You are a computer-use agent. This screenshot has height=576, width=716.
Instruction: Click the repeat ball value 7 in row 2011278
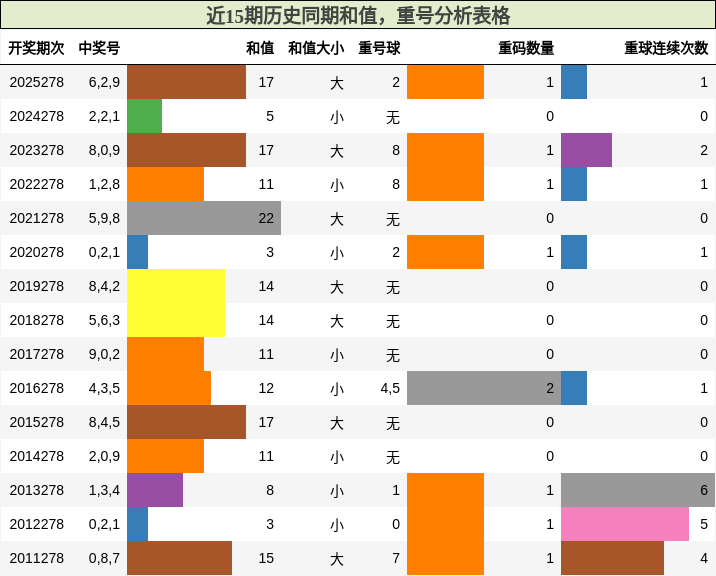(396, 558)
